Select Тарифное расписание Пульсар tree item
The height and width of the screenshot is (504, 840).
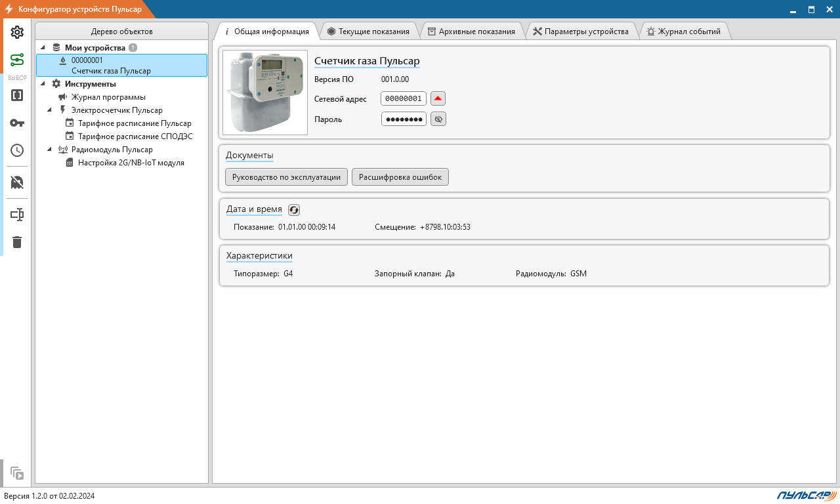[x=135, y=123]
